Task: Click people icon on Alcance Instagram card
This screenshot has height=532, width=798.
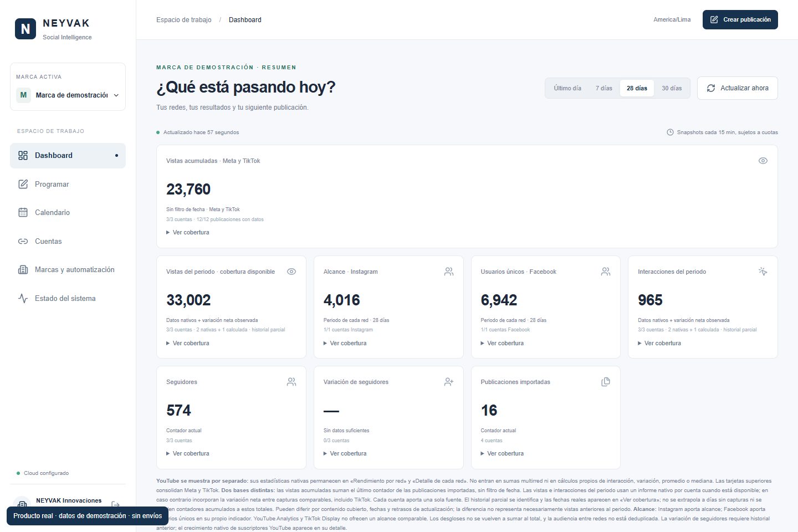Action: click(449, 272)
